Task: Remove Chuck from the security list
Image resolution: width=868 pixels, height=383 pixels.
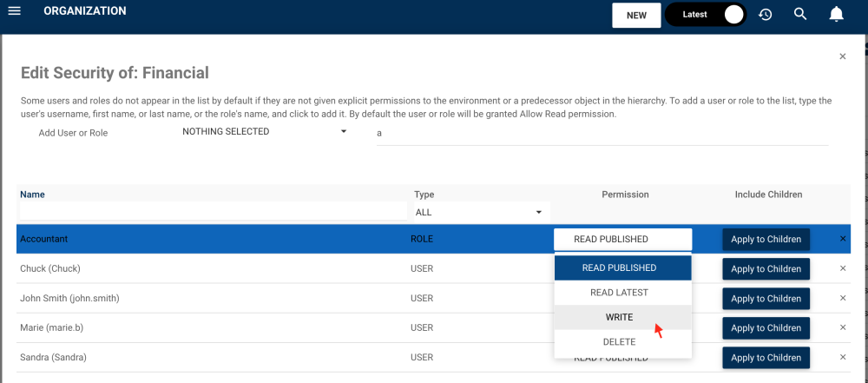Action: (x=843, y=268)
